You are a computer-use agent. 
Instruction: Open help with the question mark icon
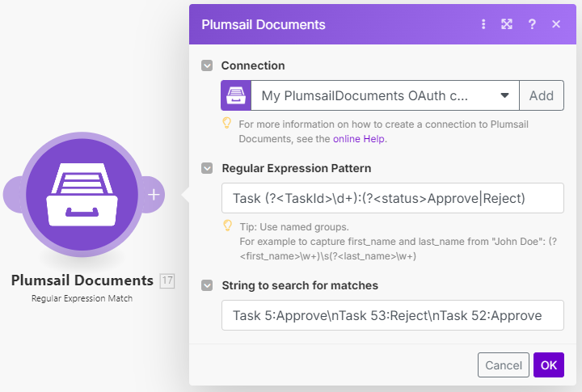pos(532,24)
